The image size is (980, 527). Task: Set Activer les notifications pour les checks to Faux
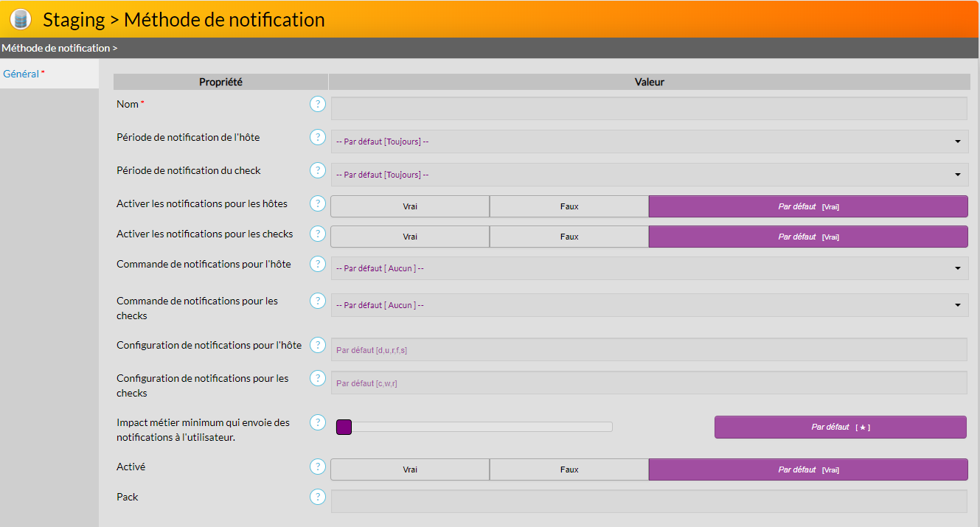(x=569, y=237)
